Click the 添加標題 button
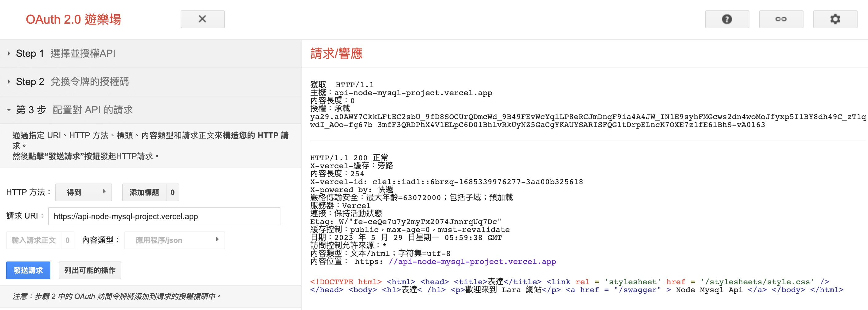The height and width of the screenshot is (310, 868). (144, 192)
